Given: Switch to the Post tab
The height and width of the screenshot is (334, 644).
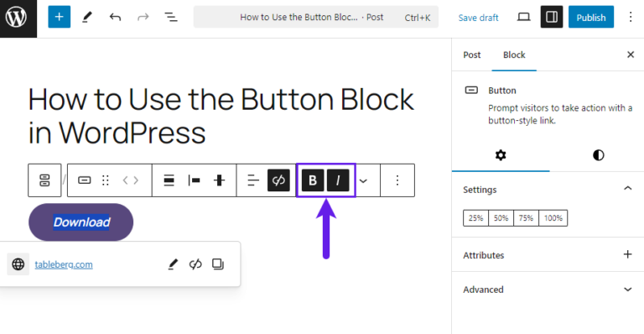Looking at the screenshot, I should tap(472, 55).
